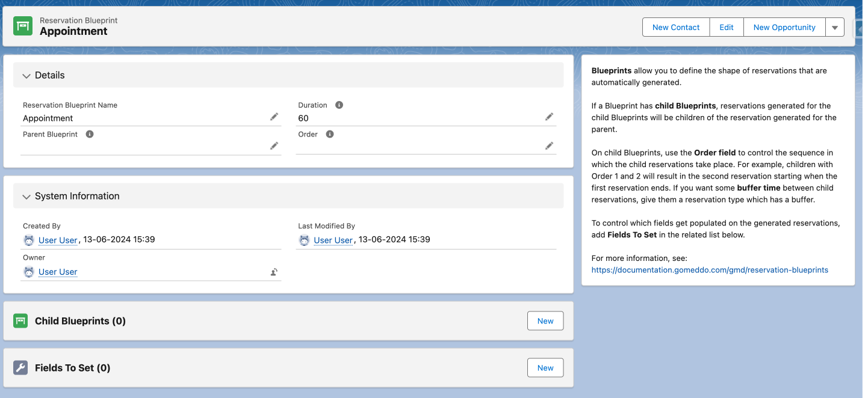
Task: Create a new Child Blueprint
Action: 545,321
